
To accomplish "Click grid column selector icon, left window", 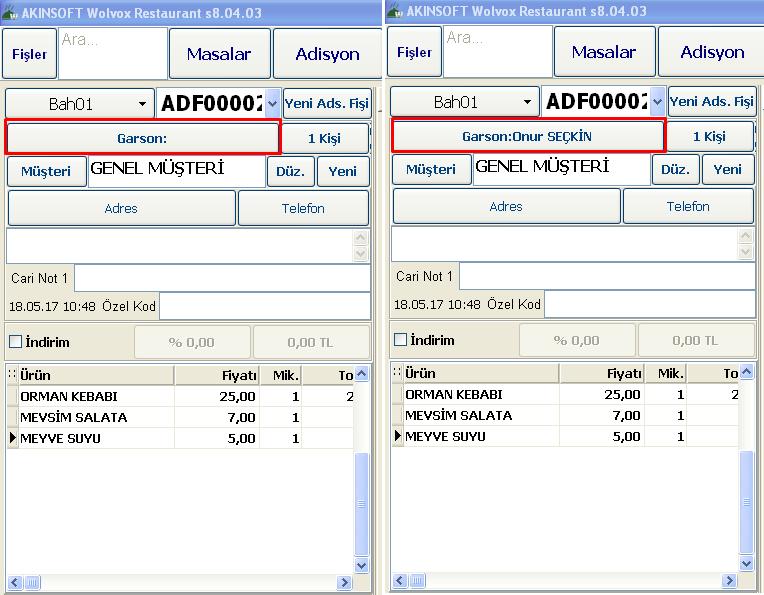I will click(x=12, y=375).
